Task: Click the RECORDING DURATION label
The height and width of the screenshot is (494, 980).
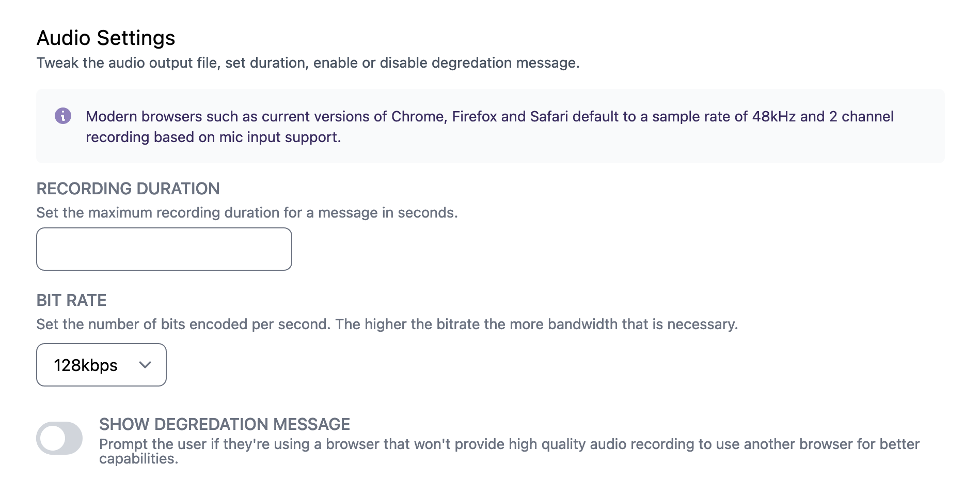Action: point(128,189)
